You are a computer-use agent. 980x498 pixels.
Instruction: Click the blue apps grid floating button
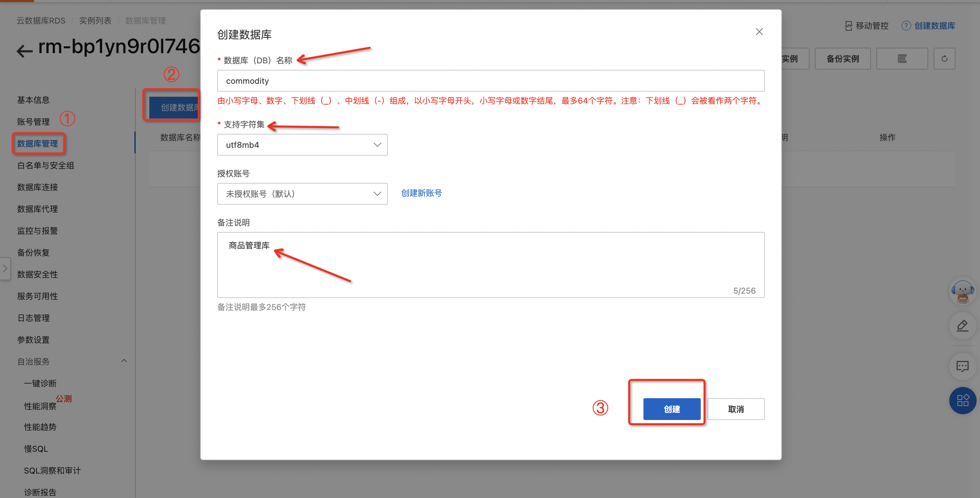(x=962, y=400)
